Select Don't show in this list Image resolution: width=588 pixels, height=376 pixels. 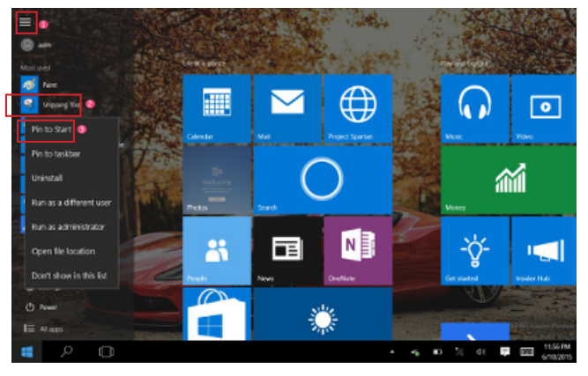(69, 276)
